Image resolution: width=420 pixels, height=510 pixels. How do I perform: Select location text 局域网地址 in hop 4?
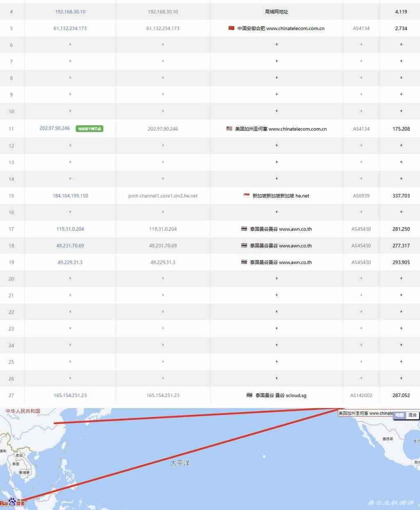[x=276, y=12]
